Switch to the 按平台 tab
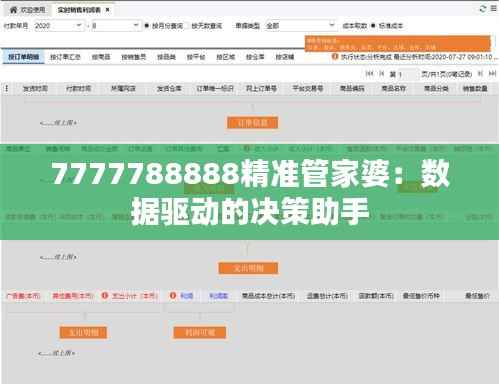The width and height of the screenshot is (499, 384). [196, 57]
